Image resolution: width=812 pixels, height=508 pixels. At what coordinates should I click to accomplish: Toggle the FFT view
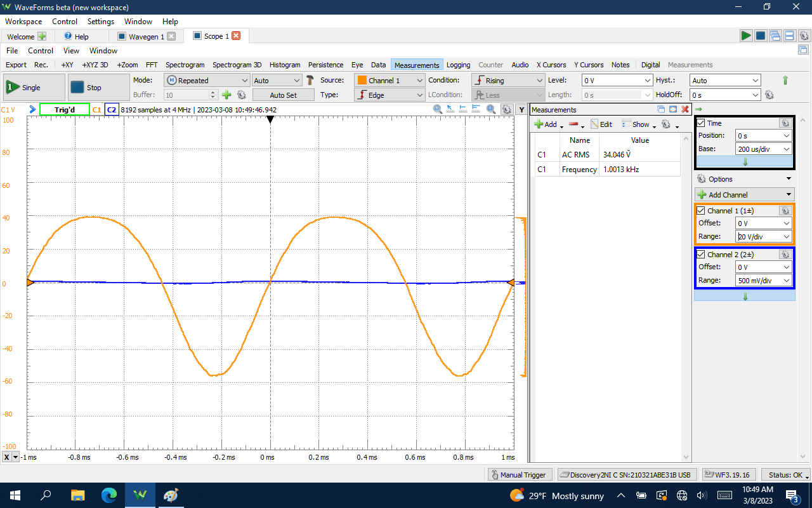(152, 65)
